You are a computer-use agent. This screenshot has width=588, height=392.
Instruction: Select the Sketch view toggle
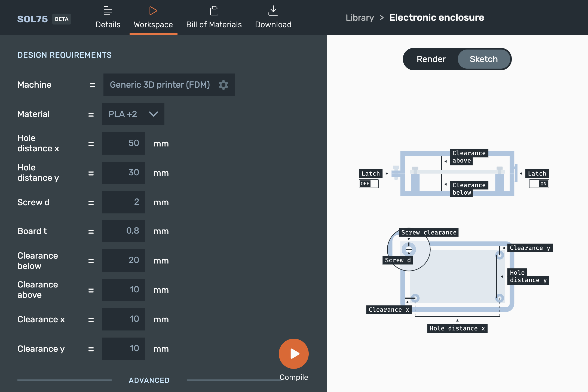coord(484,59)
